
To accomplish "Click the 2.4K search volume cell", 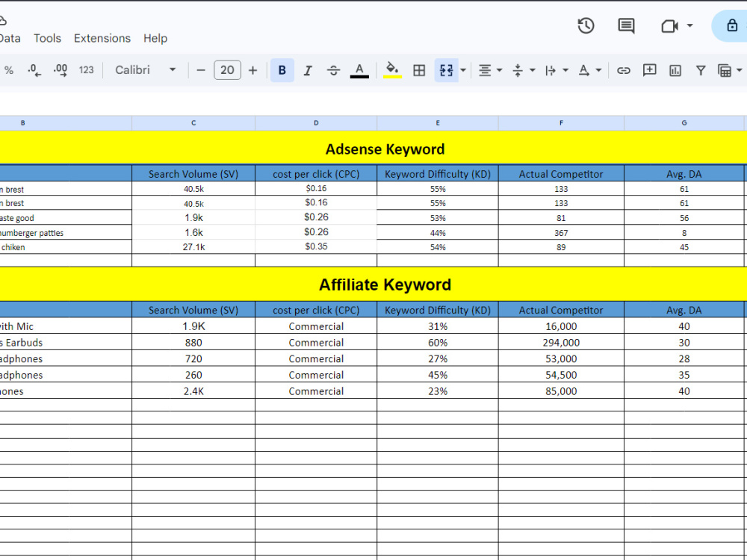I will pos(193,391).
